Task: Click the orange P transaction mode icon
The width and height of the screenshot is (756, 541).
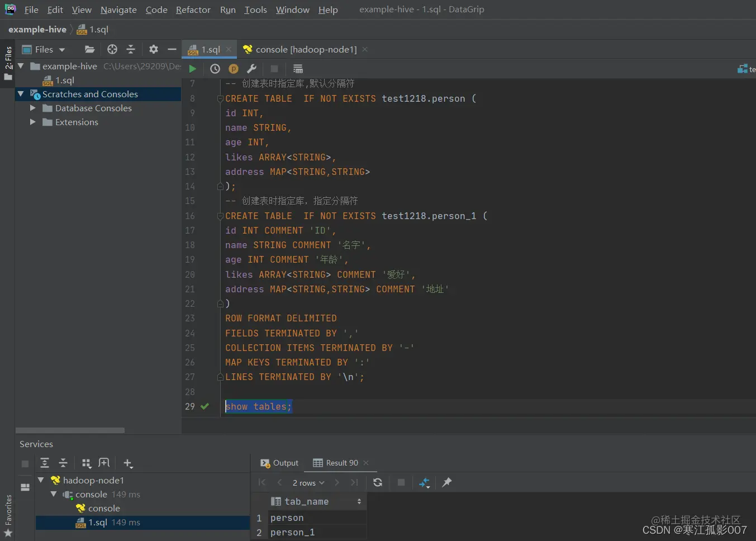Action: tap(234, 69)
